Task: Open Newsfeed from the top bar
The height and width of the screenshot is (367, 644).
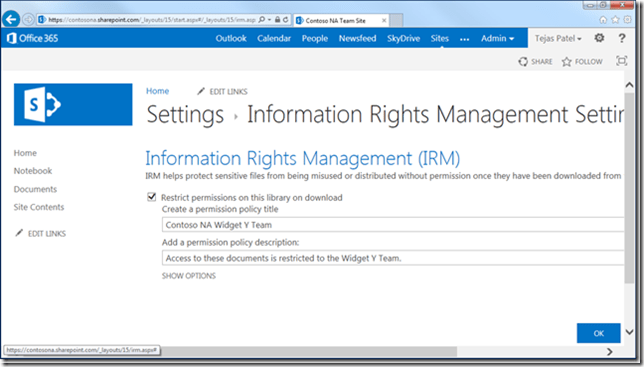Action: pyautogui.click(x=357, y=38)
